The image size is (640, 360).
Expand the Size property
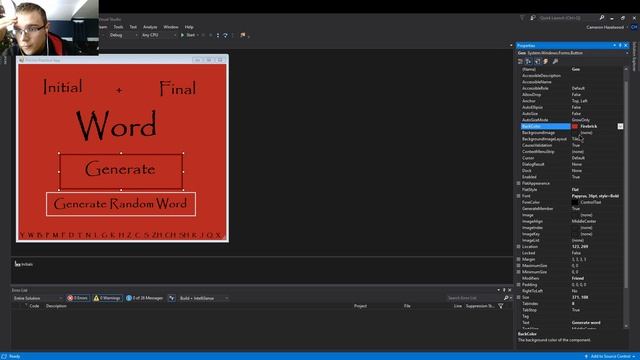[x=519, y=298]
